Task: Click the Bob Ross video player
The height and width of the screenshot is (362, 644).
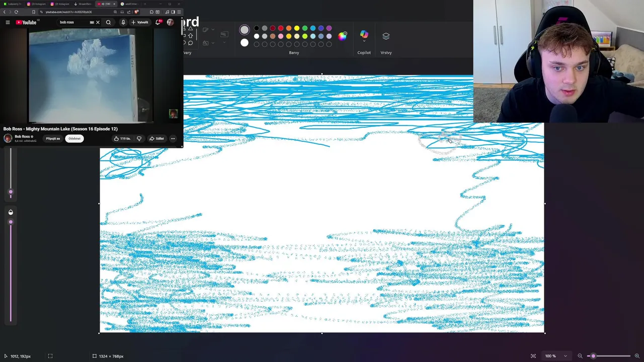Action: click(91, 75)
